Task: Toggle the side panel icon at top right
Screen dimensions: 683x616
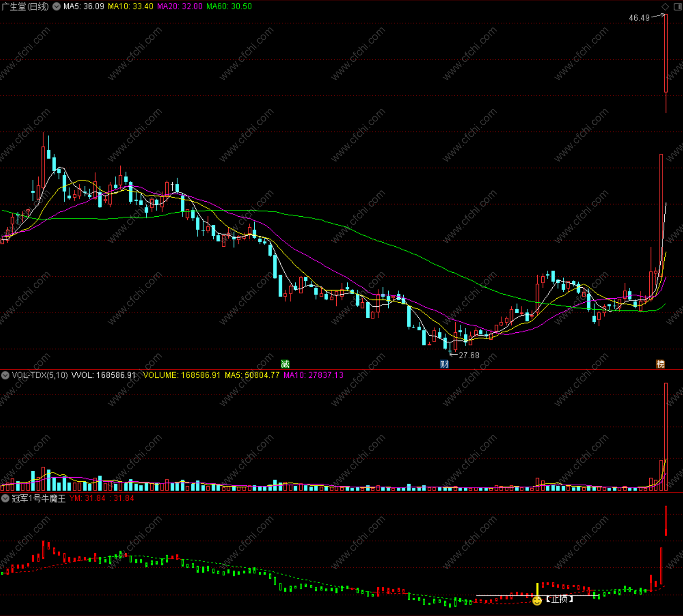Action: [x=678, y=6]
